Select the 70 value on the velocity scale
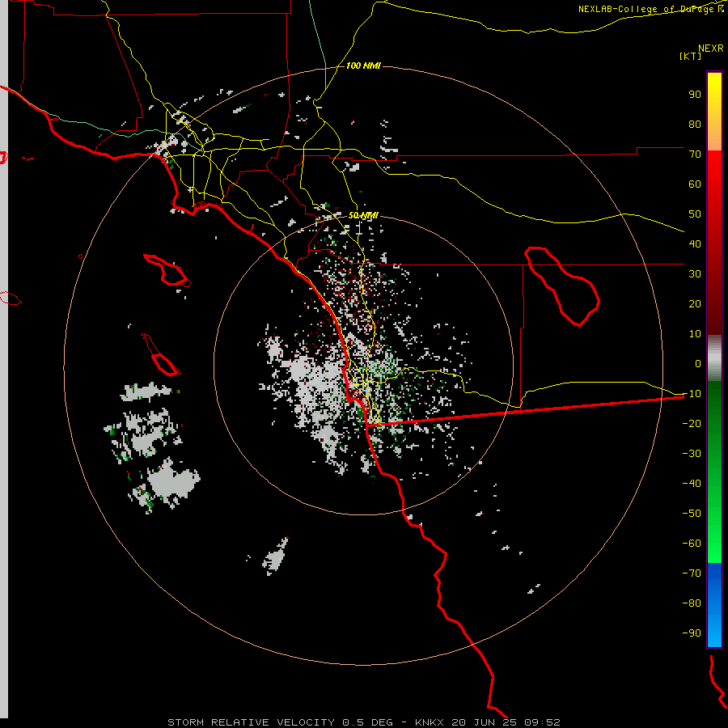Screen dimensions: 728x728 [x=695, y=154]
